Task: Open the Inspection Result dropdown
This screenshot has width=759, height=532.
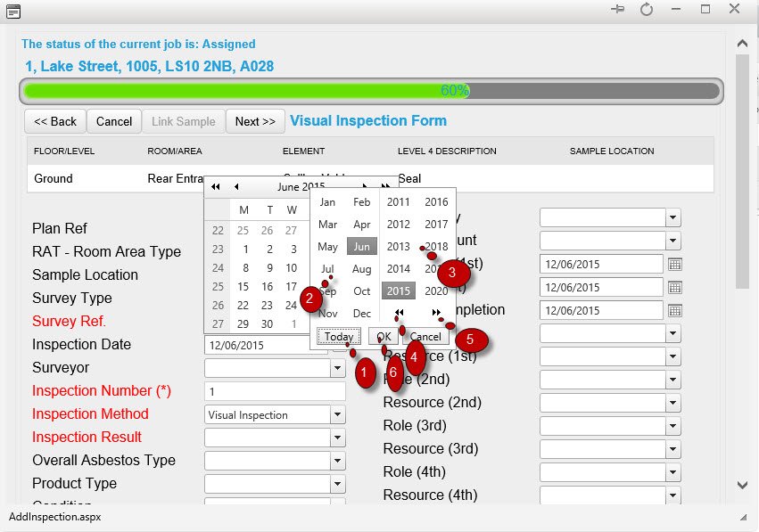Action: (x=338, y=438)
